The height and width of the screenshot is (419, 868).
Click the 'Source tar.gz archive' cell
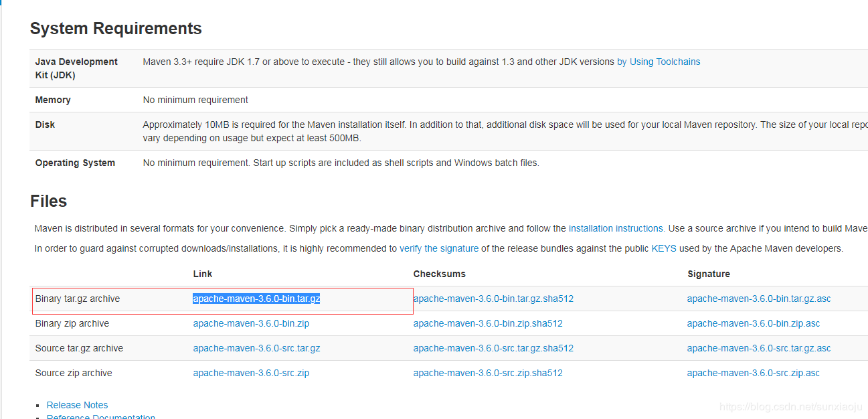(x=79, y=348)
